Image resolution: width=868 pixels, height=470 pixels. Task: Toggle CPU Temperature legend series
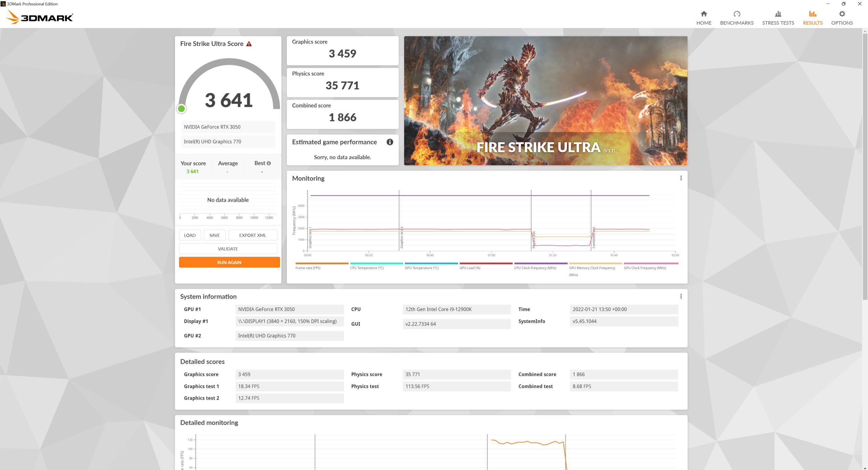pyautogui.click(x=367, y=268)
